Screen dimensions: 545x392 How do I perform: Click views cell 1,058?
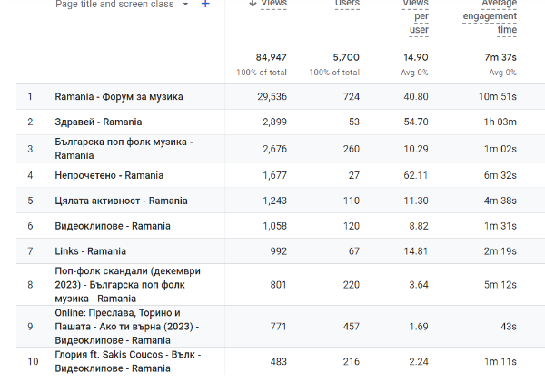[274, 226]
